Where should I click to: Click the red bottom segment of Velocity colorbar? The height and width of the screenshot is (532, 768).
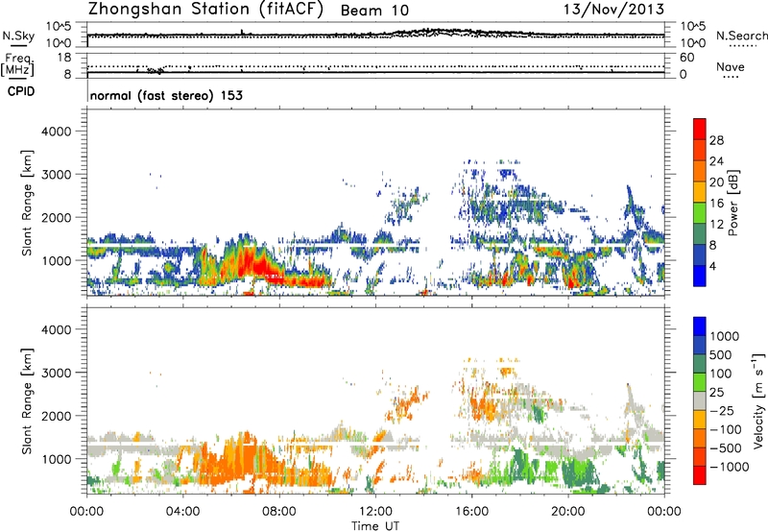coord(700,475)
